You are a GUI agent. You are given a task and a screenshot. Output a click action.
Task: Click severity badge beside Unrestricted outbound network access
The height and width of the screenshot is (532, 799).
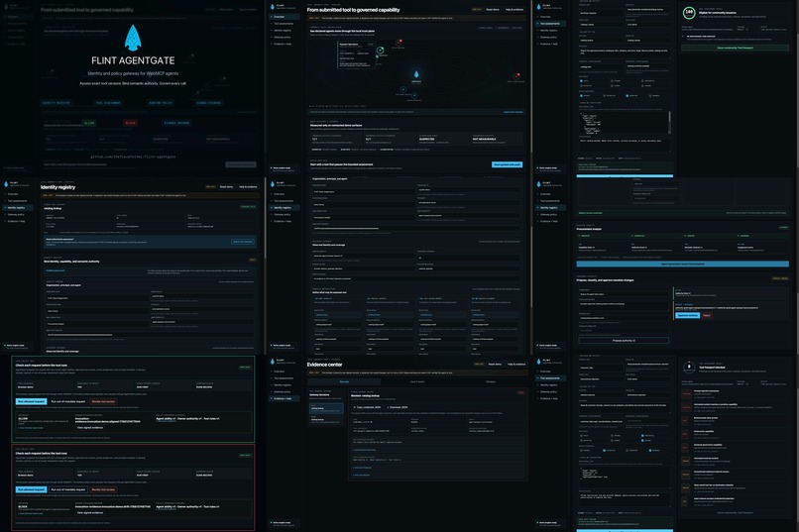click(x=686, y=474)
